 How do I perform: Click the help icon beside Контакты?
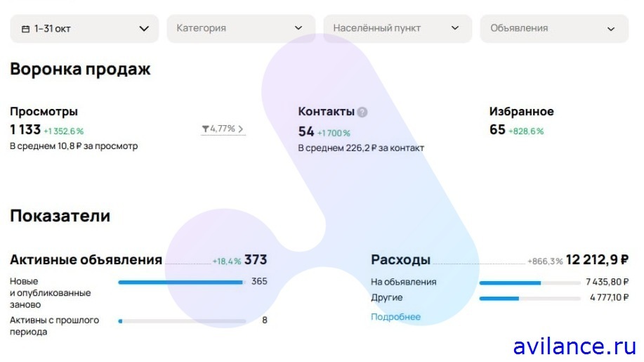pos(362,112)
